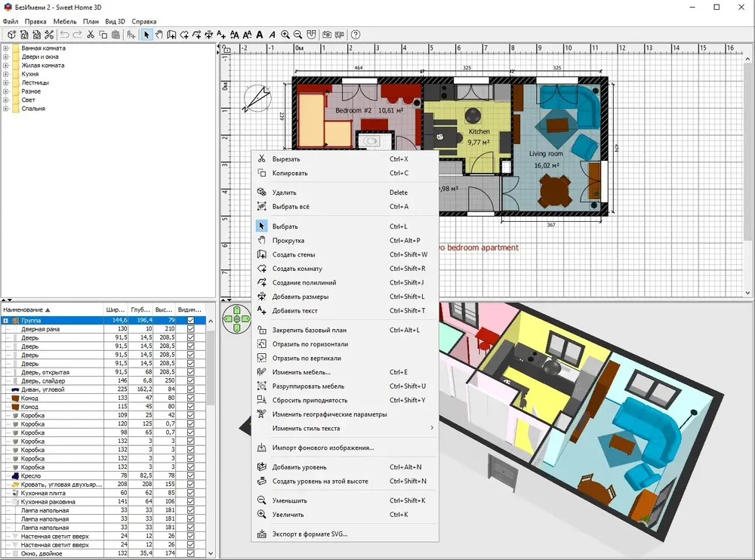The image size is (755, 560).
Task: Click the compass rose on the plan
Action: point(257,98)
